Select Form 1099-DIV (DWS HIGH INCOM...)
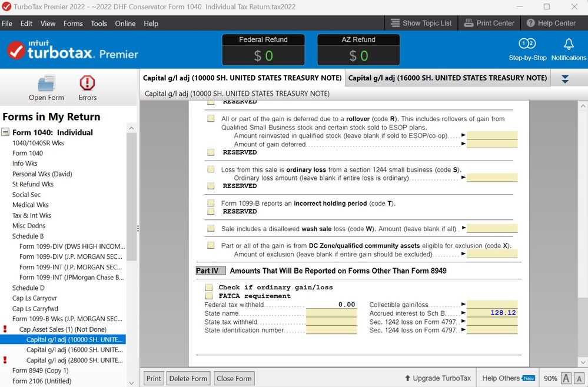The height and width of the screenshot is (387, 588). [72, 246]
